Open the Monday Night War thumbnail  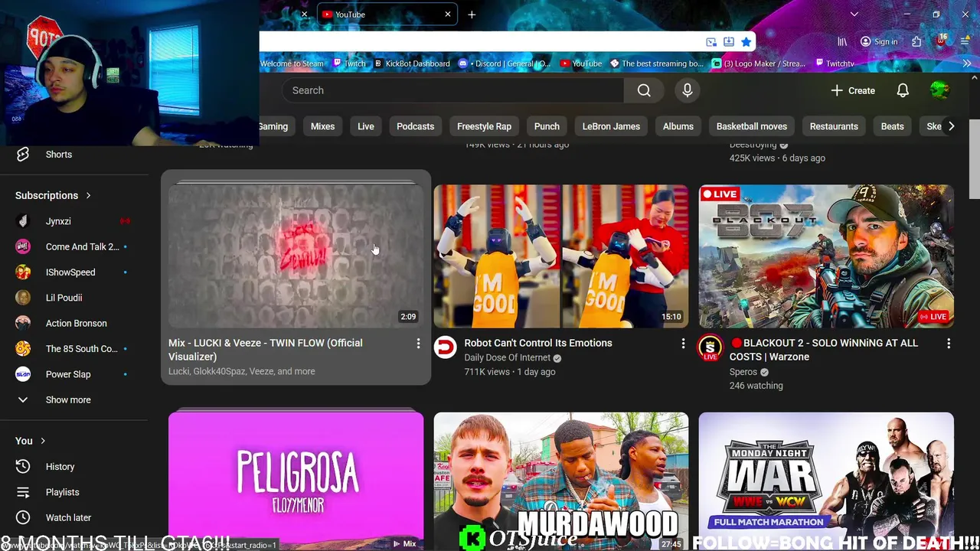[x=826, y=481]
